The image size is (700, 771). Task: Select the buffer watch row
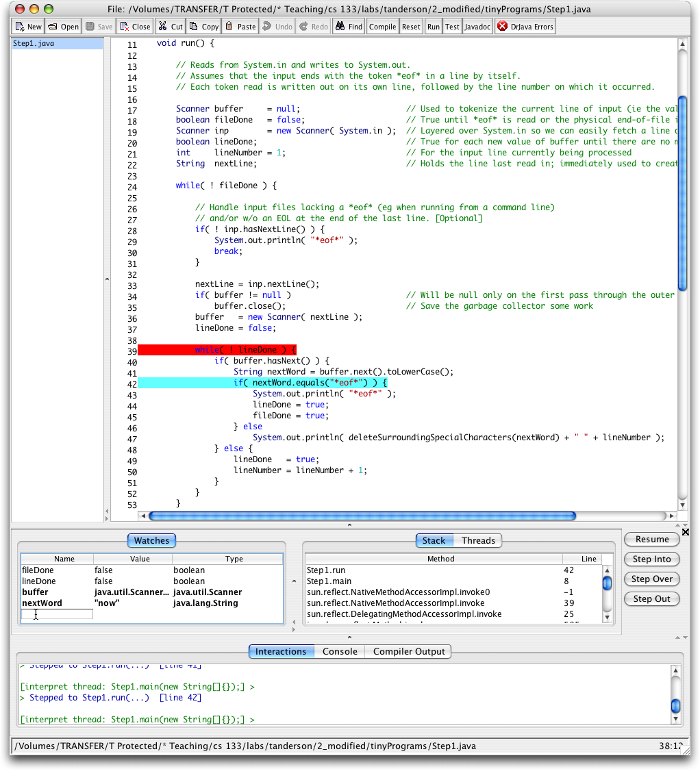coord(151,592)
